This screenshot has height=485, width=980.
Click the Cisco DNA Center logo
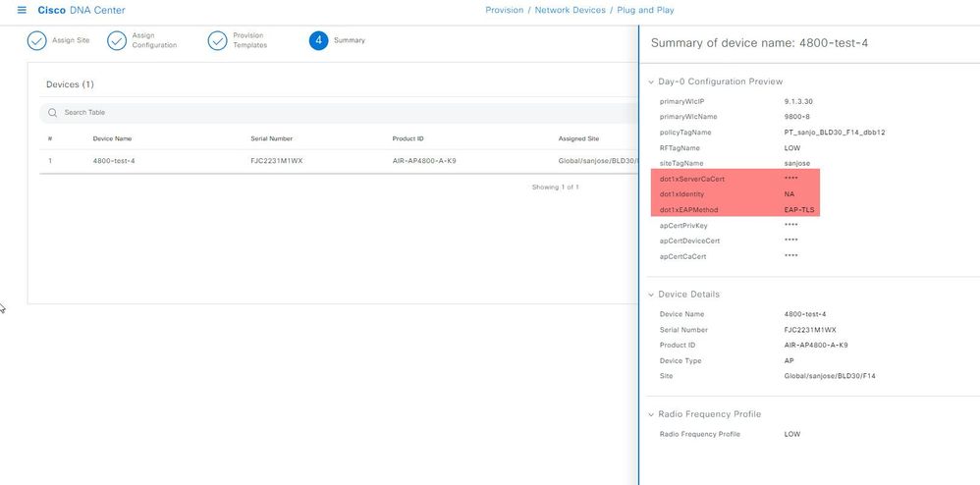click(82, 10)
